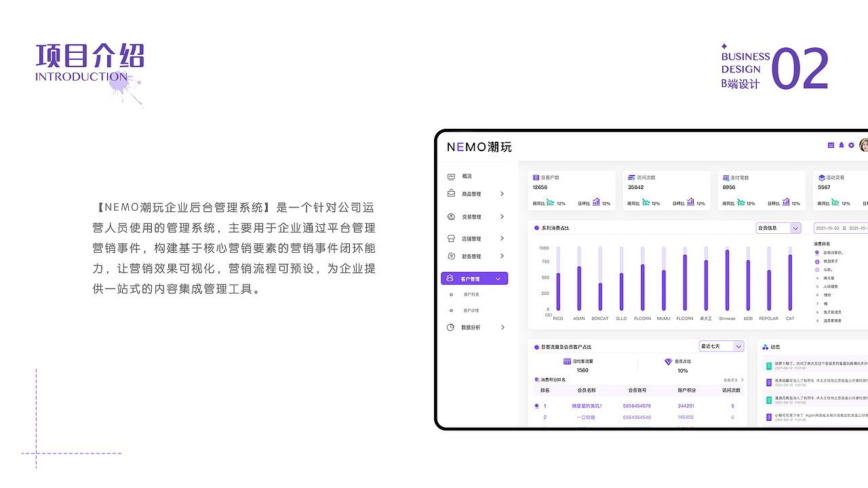Click the 访问次数 card icon

631,178
